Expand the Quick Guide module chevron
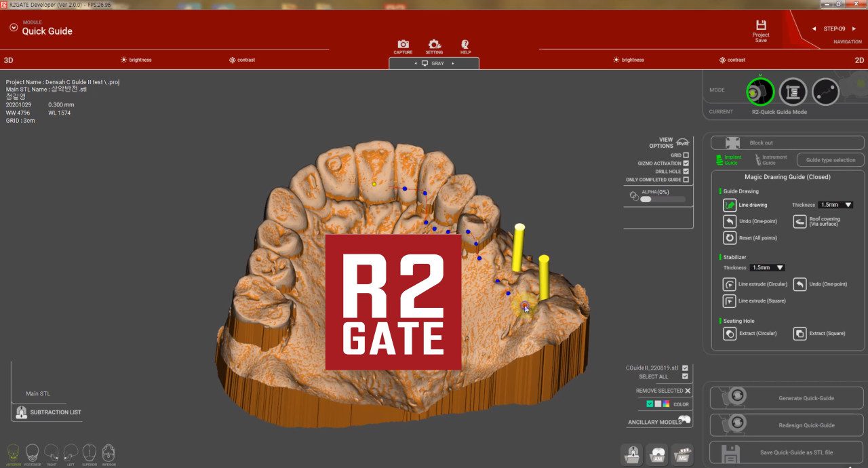 (x=14, y=28)
